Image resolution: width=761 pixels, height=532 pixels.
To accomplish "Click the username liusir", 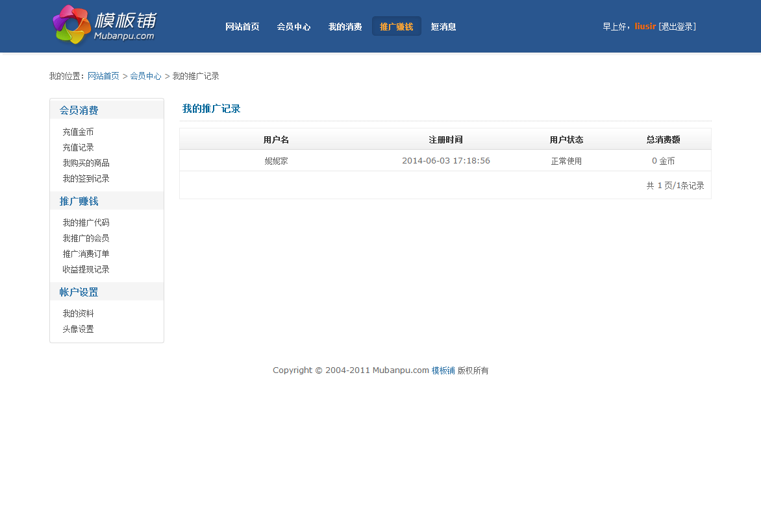I will click(x=645, y=27).
